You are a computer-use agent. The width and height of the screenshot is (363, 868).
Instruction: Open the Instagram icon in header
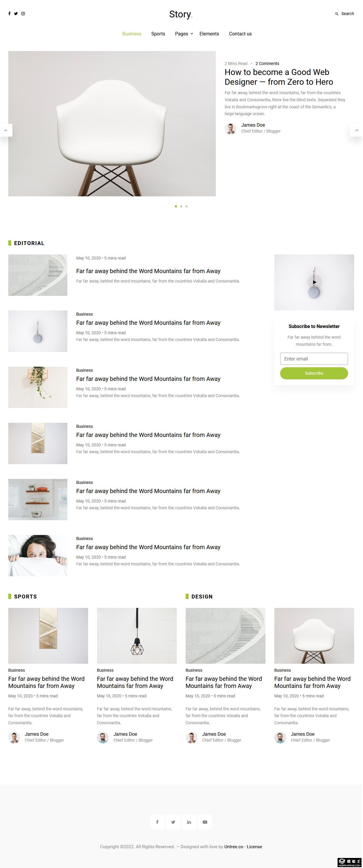click(x=23, y=14)
